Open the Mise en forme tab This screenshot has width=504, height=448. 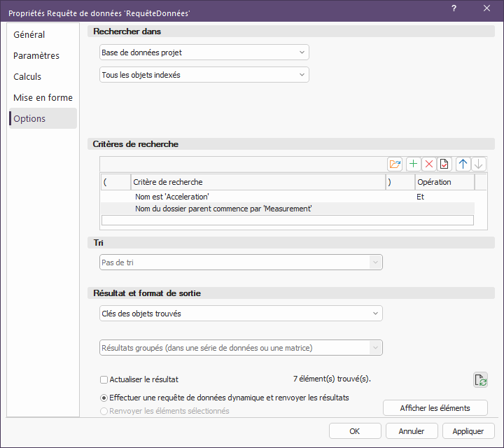[43, 98]
